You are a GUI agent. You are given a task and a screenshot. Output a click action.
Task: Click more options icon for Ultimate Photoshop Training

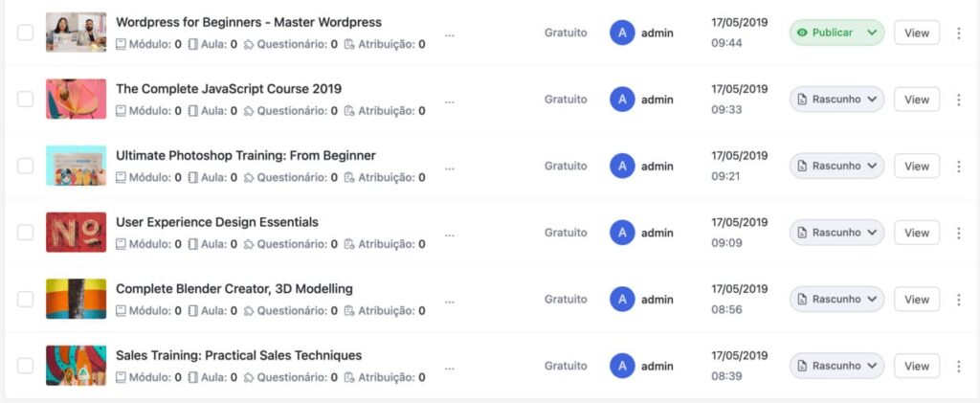[959, 166]
